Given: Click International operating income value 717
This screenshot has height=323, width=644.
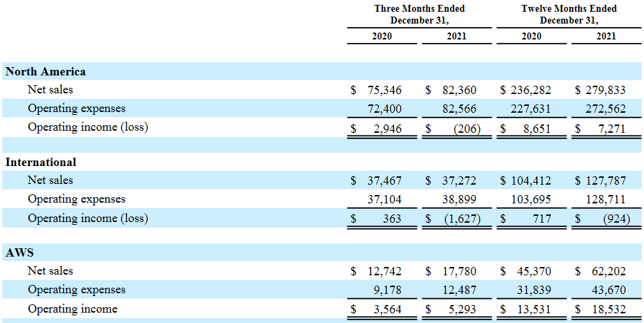Looking at the screenshot, I should 542,219.
